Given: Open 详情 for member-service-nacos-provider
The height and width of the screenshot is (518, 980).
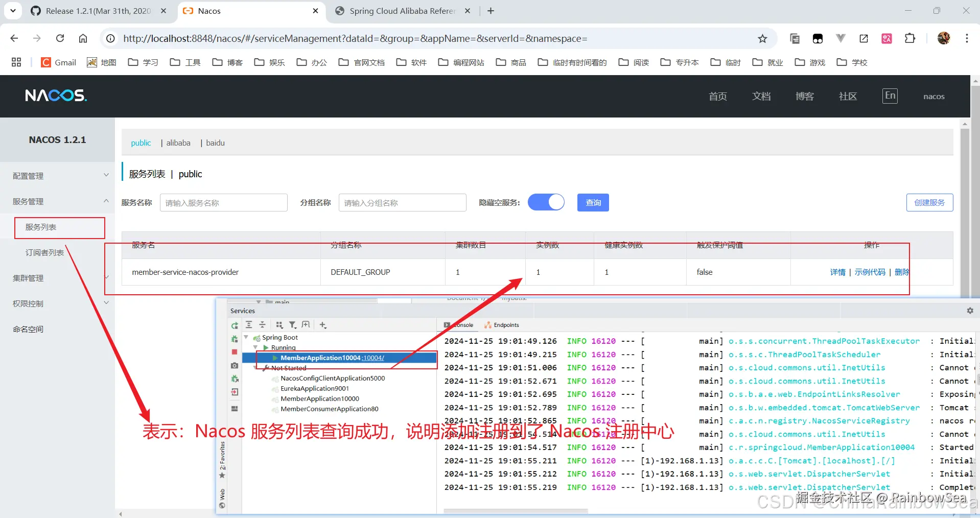Looking at the screenshot, I should tap(837, 272).
